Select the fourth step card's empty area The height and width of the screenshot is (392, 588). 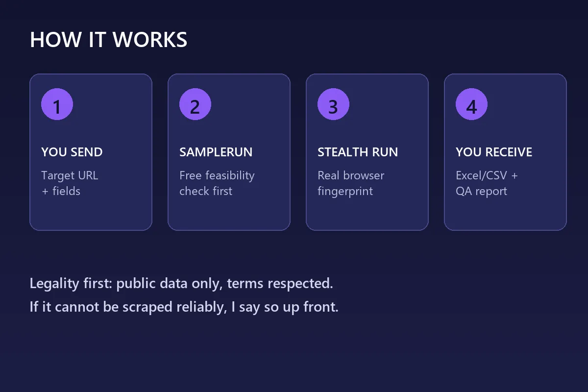(505, 214)
